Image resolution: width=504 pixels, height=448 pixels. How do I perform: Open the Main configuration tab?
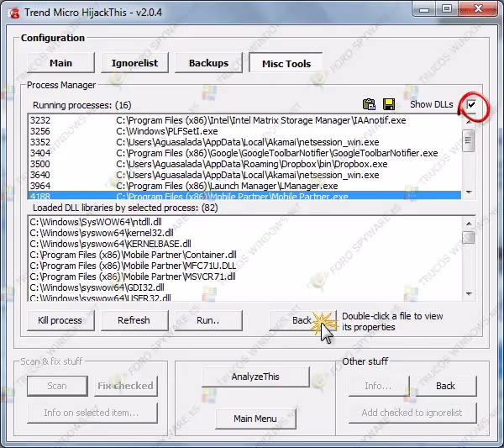pos(60,63)
